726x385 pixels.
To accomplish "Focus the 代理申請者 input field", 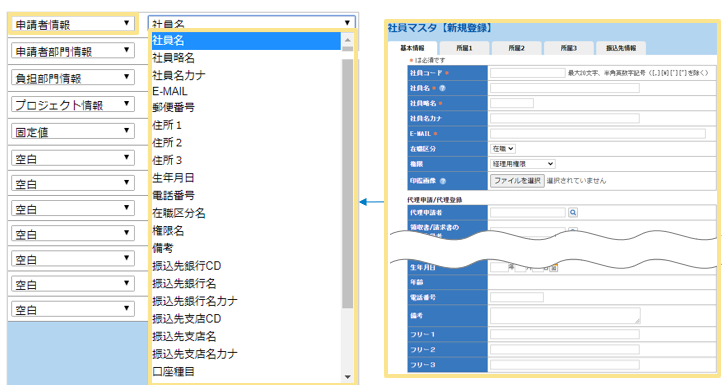I will pos(528,212).
